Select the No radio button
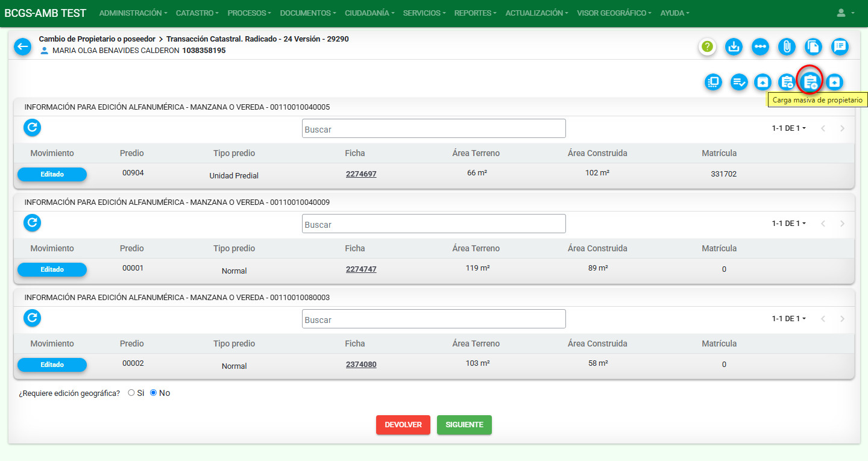Viewport: 868px width, 461px height. point(153,393)
